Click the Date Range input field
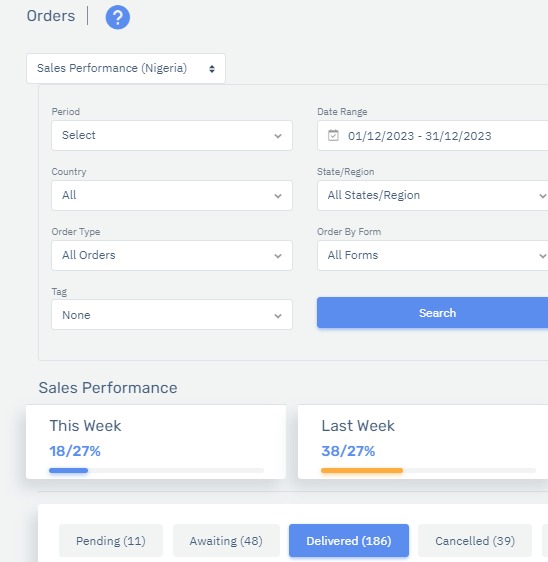 433,135
